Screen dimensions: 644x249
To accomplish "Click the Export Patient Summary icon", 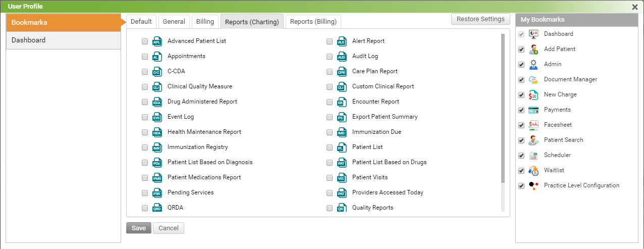I will coord(342,117).
